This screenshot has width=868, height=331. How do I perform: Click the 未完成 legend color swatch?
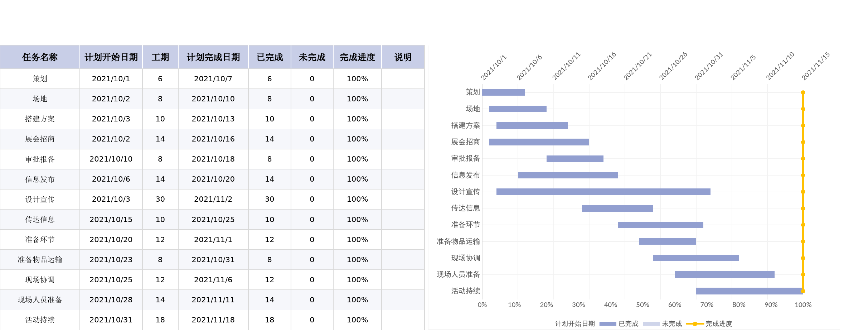651,324
